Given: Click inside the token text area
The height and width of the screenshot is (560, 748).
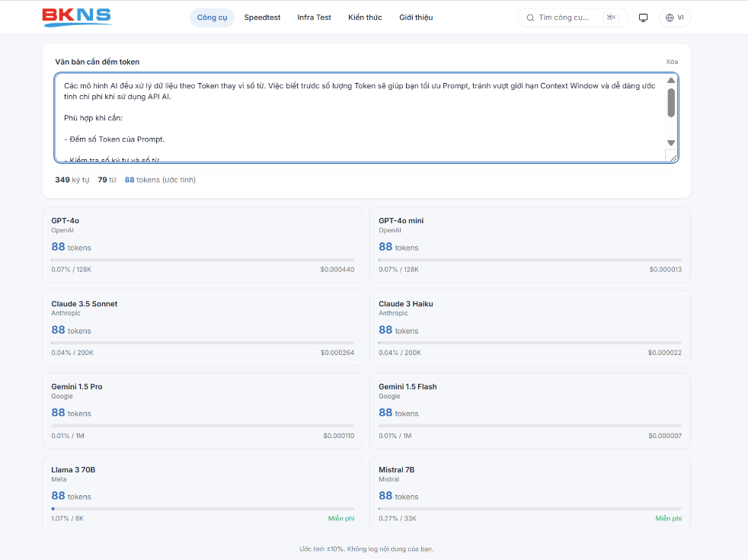Looking at the screenshot, I should [360, 118].
